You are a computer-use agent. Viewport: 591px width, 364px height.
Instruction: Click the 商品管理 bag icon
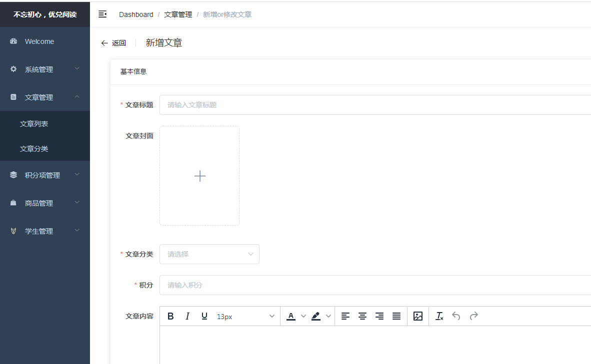(x=13, y=203)
